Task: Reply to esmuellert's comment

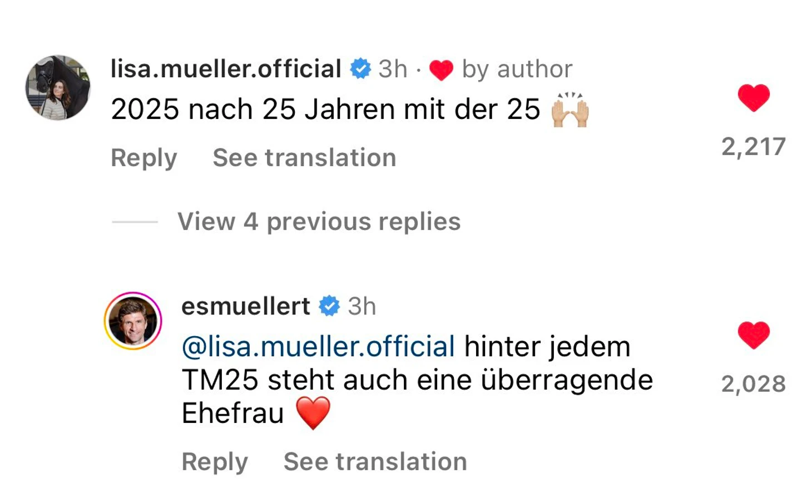Action: point(215,462)
